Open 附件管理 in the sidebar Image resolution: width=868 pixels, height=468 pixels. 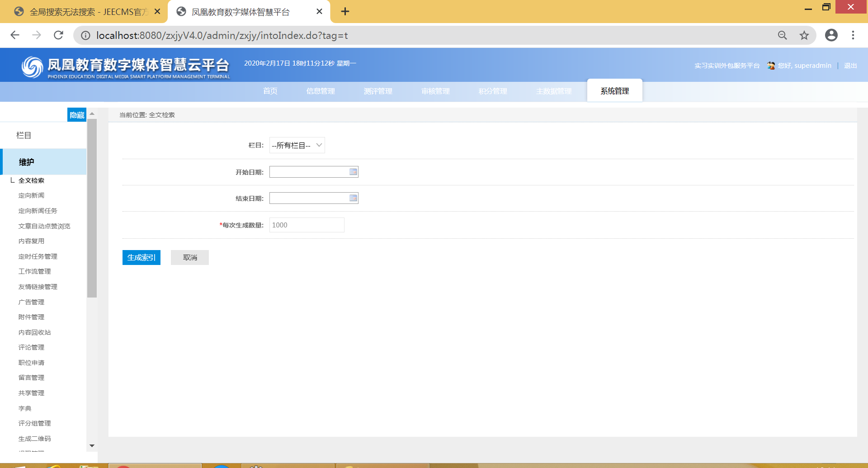tap(31, 317)
